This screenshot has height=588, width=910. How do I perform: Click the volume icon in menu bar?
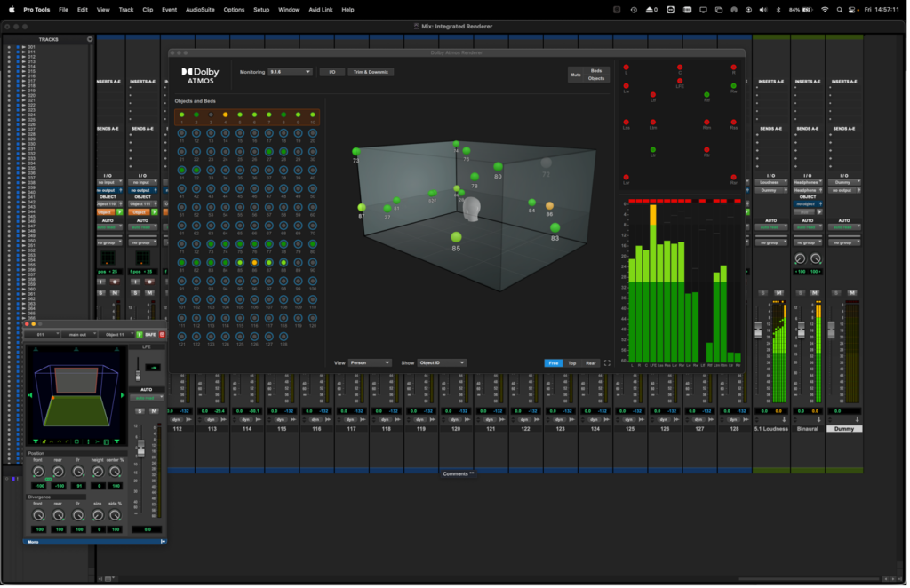[x=763, y=10]
